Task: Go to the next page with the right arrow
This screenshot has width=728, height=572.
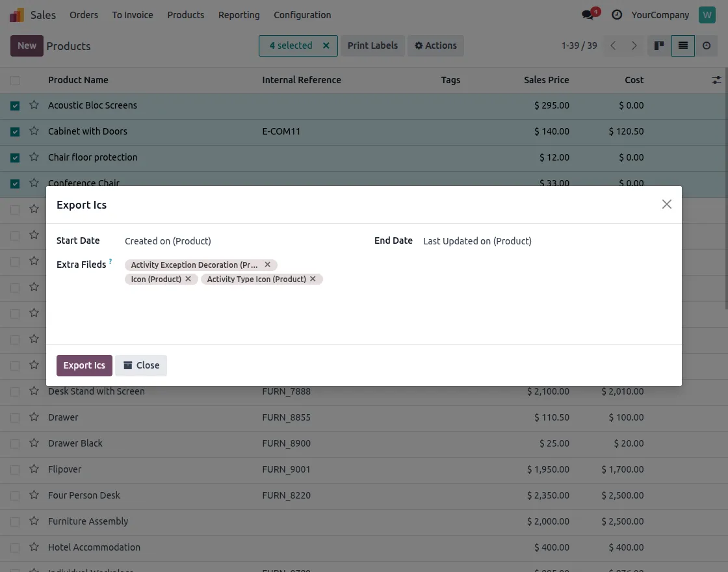Action: coord(634,45)
